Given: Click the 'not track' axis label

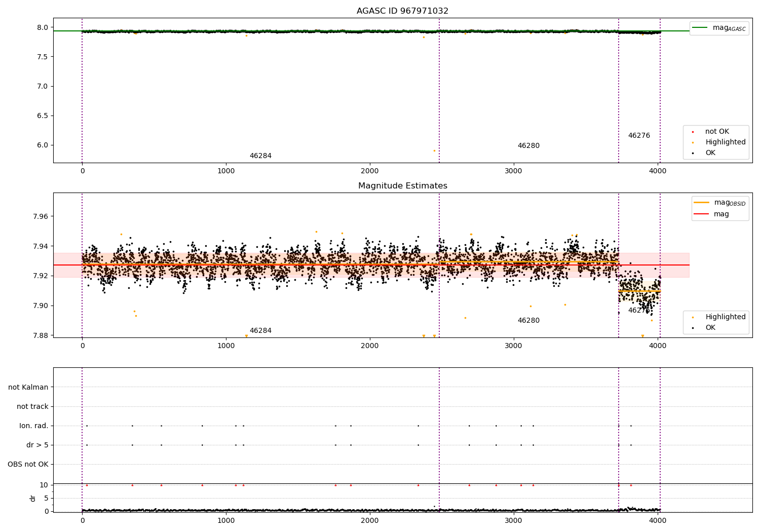Looking at the screenshot, I should point(32,406).
